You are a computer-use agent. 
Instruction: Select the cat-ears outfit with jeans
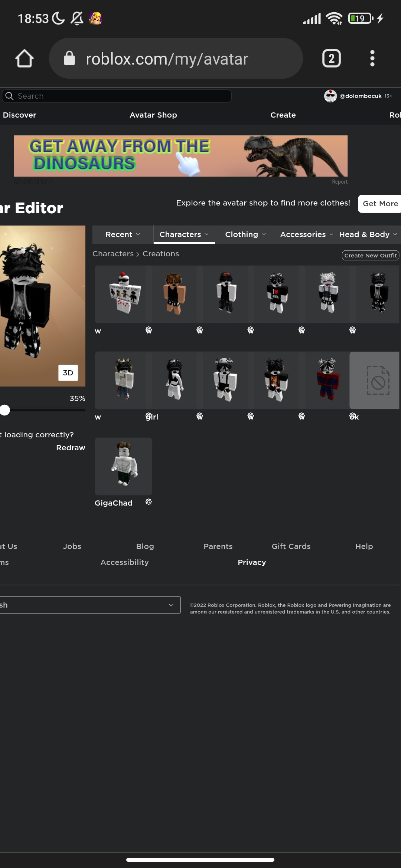(123, 380)
